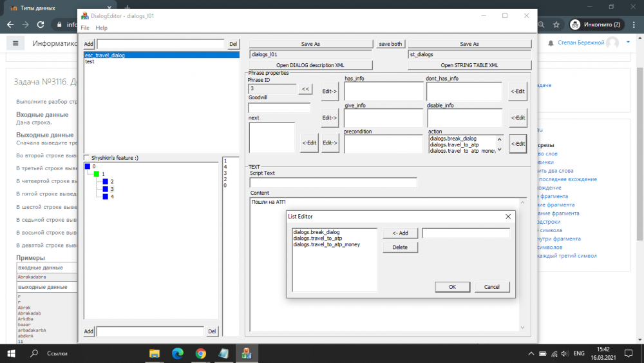Click the Windows Start button

11,353
